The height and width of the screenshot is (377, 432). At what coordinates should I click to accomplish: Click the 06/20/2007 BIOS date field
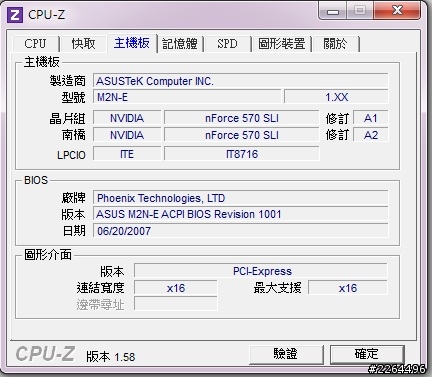pyautogui.click(x=240, y=231)
